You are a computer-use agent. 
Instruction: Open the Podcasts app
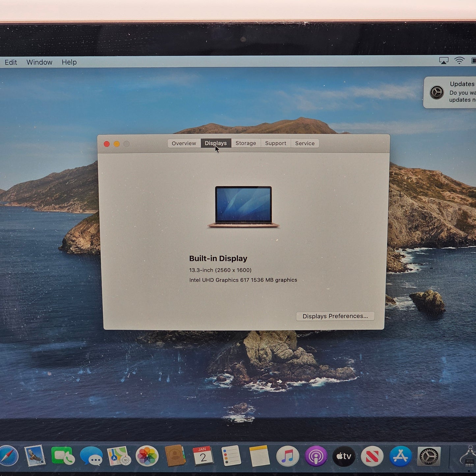[316, 456]
